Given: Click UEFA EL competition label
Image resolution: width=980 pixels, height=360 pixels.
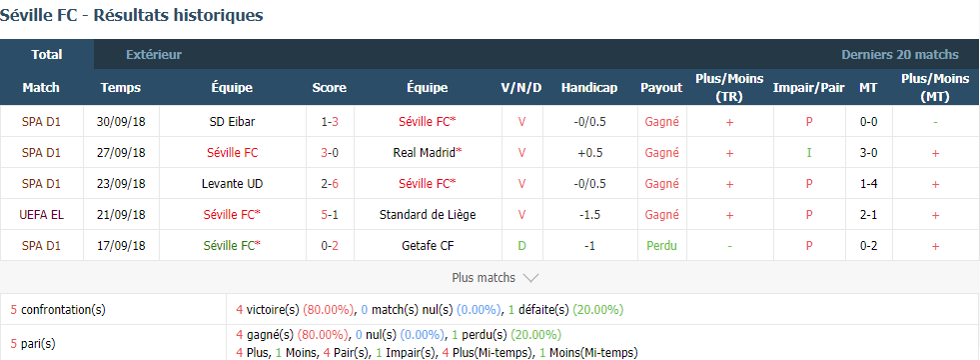Looking at the screenshot, I should pyautogui.click(x=41, y=215).
